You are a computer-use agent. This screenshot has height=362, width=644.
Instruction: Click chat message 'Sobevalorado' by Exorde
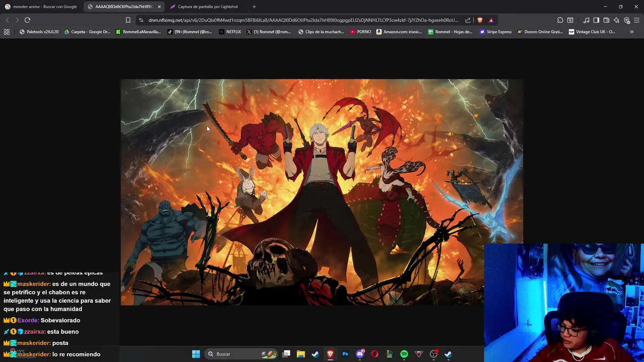tap(60, 320)
